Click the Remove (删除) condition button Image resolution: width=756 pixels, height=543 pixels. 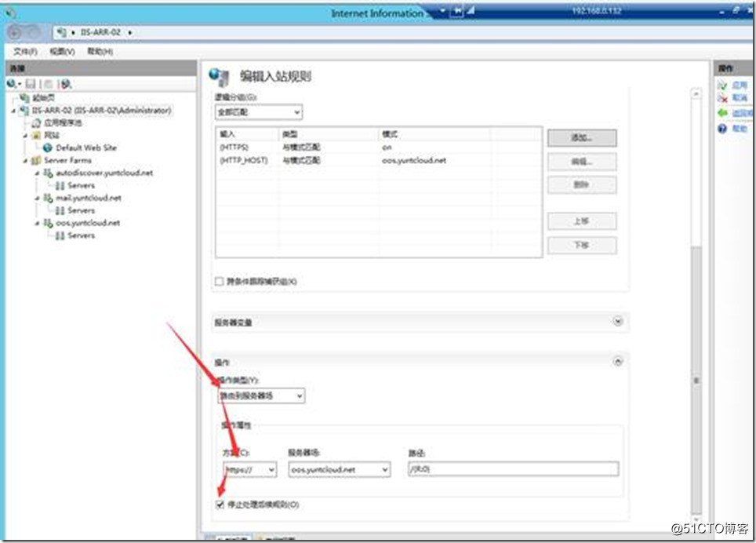click(582, 185)
